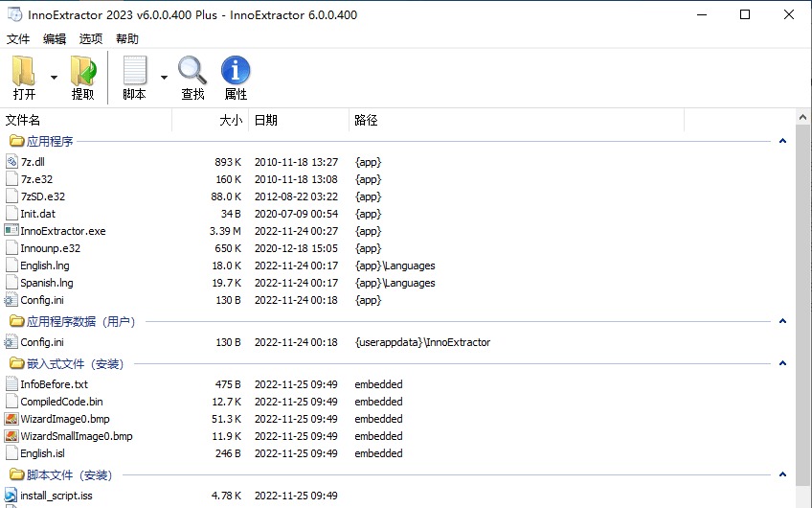Select the file name CompiledCode.bin

61,402
